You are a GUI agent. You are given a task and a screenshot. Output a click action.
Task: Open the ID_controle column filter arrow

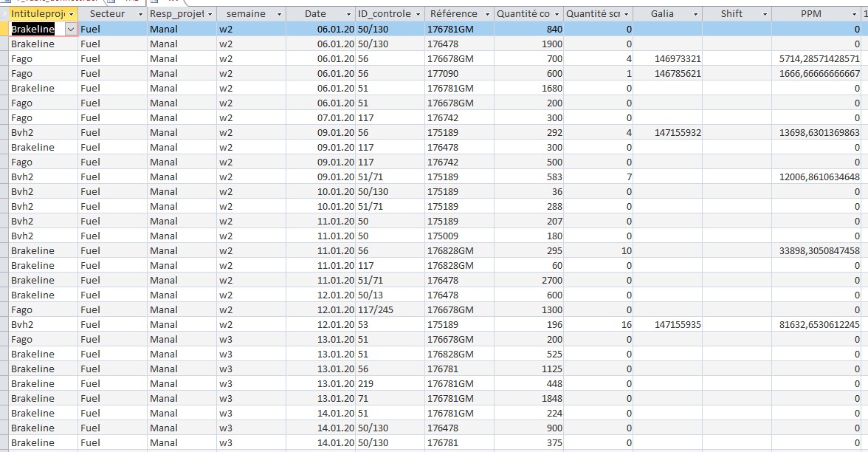[418, 14]
